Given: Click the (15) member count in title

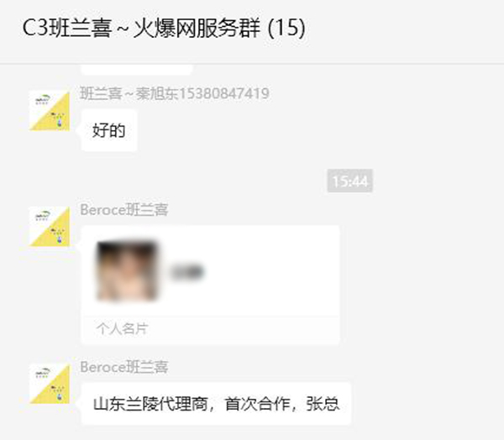Looking at the screenshot, I should (x=286, y=28).
